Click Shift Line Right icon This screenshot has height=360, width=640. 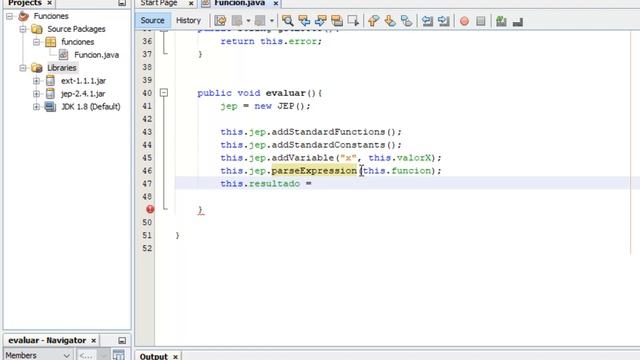click(x=444, y=20)
